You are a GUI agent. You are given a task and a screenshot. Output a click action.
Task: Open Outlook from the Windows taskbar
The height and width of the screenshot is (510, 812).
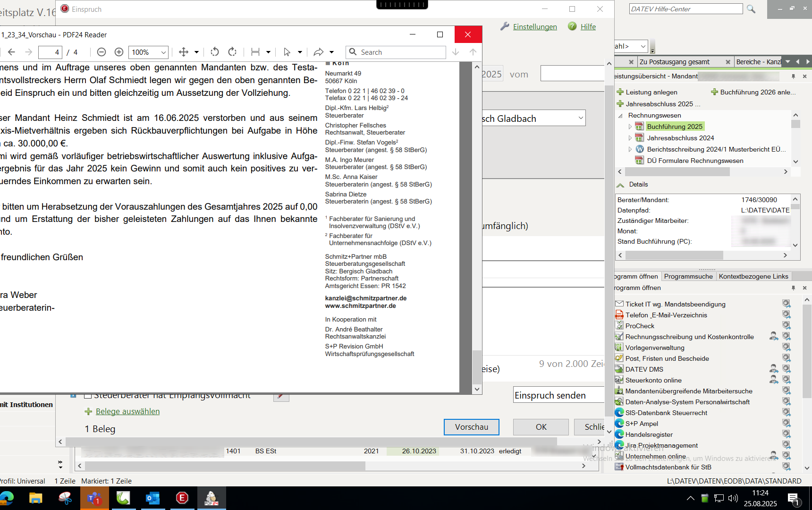coord(152,498)
